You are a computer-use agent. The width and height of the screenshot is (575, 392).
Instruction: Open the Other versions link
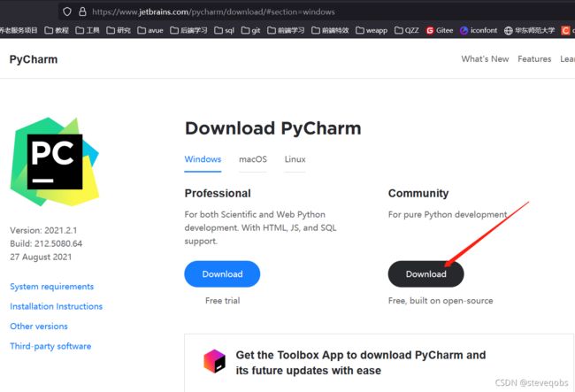tap(39, 326)
